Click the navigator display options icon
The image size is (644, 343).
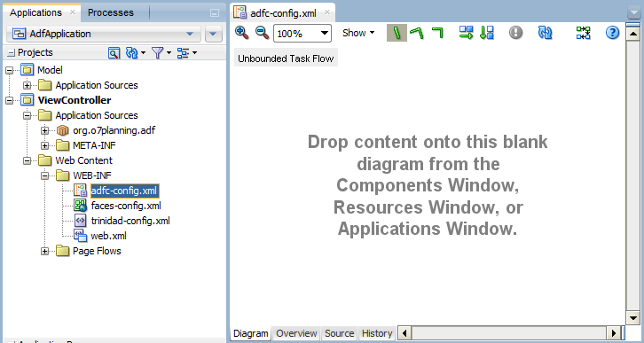tap(183, 53)
